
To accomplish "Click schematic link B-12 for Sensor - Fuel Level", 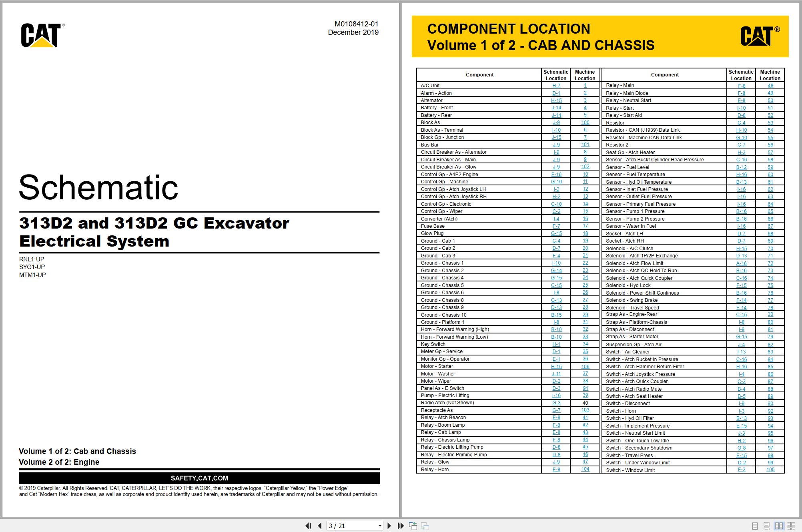I will pos(741,167).
